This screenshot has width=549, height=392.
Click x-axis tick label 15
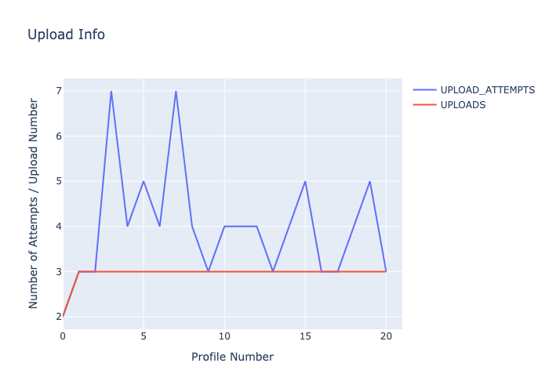click(305, 336)
